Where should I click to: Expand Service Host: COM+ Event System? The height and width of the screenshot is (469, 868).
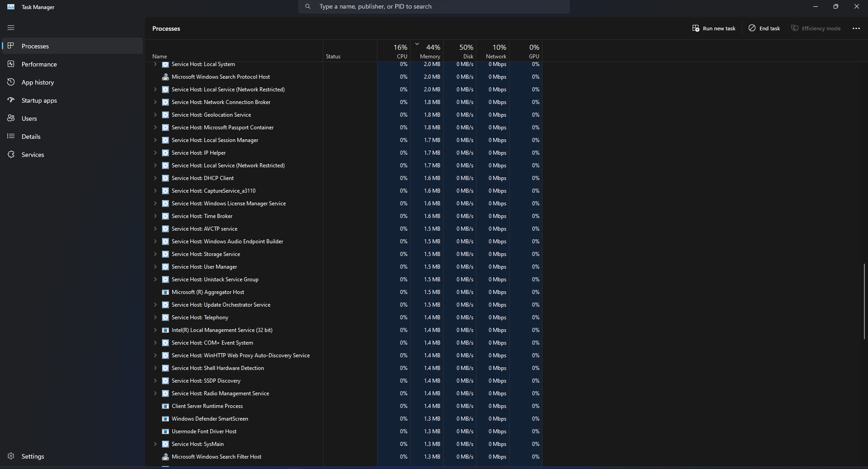(x=155, y=343)
